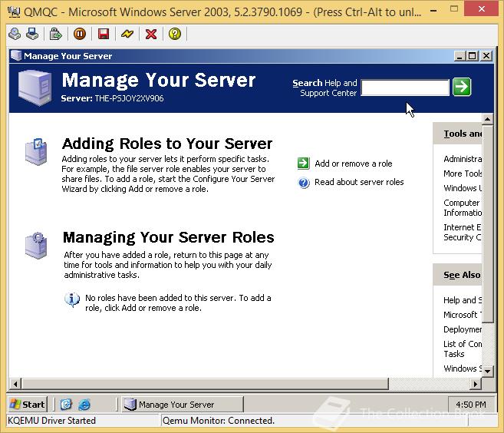Click the Adding Roles to Your Server heading

[x=167, y=144]
